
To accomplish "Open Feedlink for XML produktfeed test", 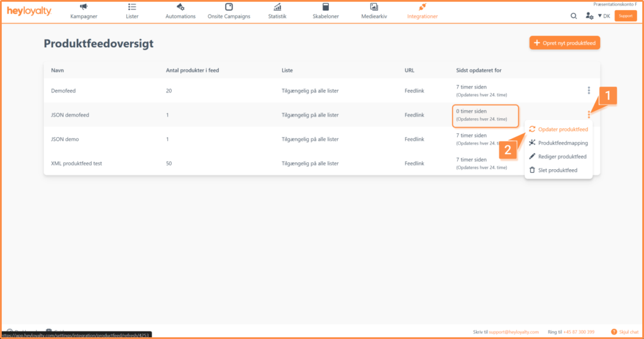I will coord(414,163).
